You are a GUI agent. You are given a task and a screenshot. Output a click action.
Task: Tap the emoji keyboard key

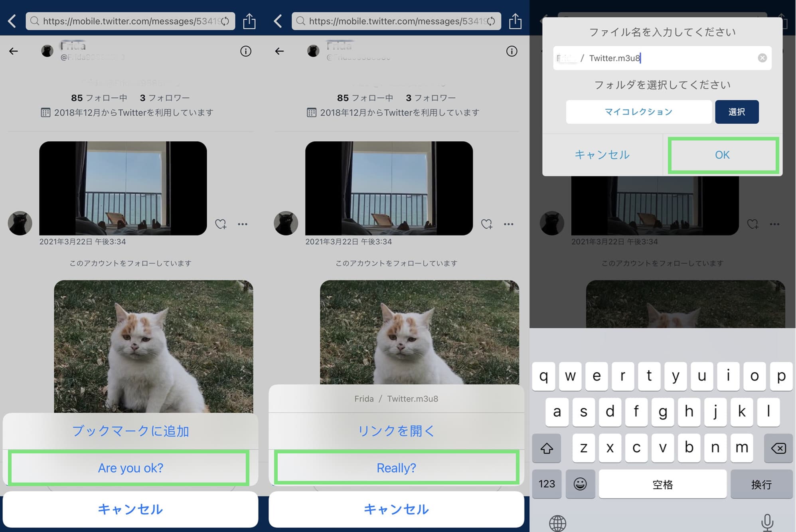pyautogui.click(x=580, y=484)
